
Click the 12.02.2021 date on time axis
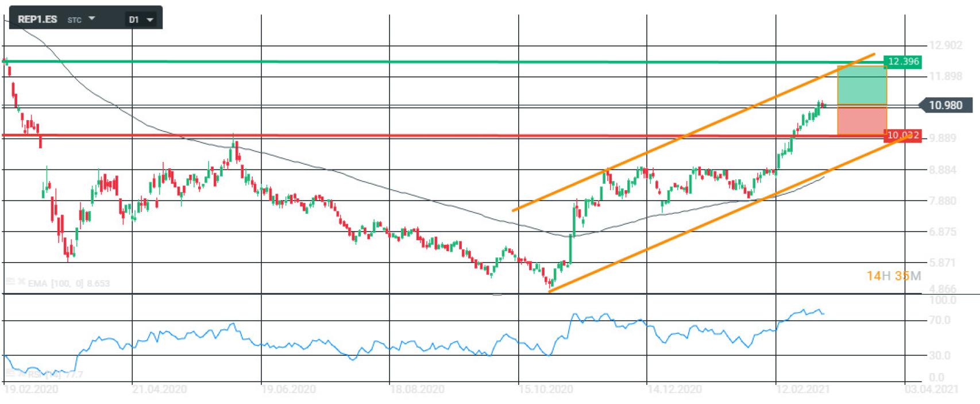802,390
